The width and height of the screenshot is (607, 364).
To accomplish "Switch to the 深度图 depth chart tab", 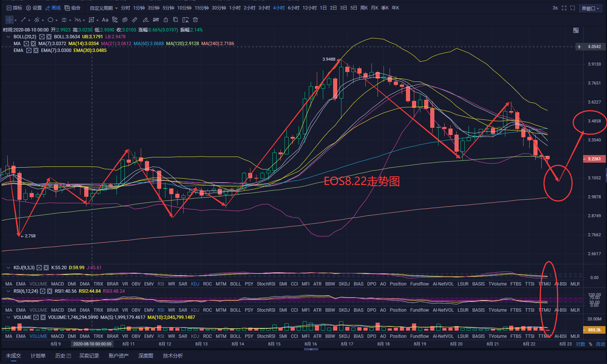I will pyautogui.click(x=146, y=356).
